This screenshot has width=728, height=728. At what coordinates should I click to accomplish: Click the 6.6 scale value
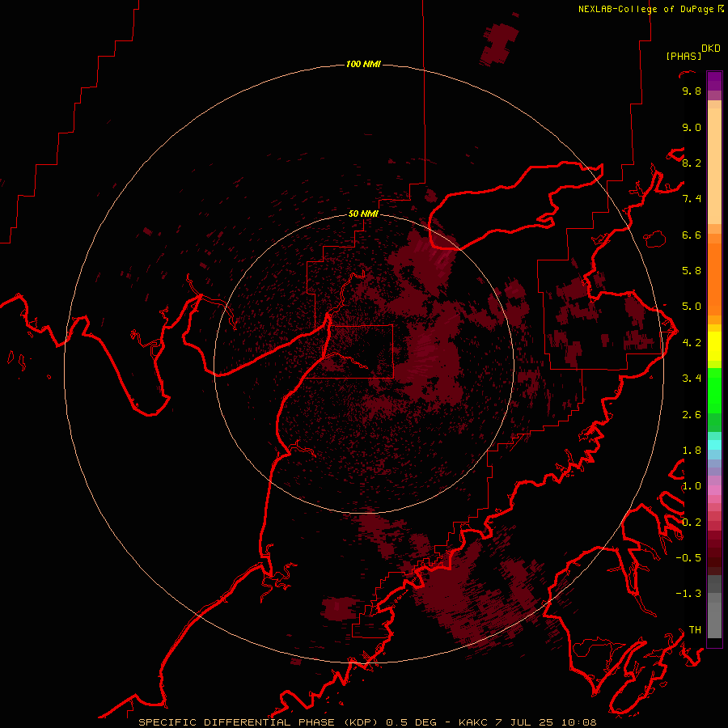(x=692, y=235)
